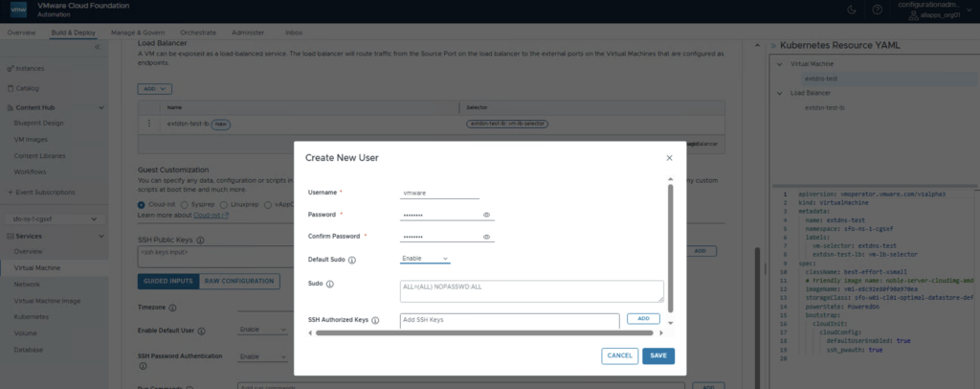Click the Default Sudo info icon

coord(352,260)
